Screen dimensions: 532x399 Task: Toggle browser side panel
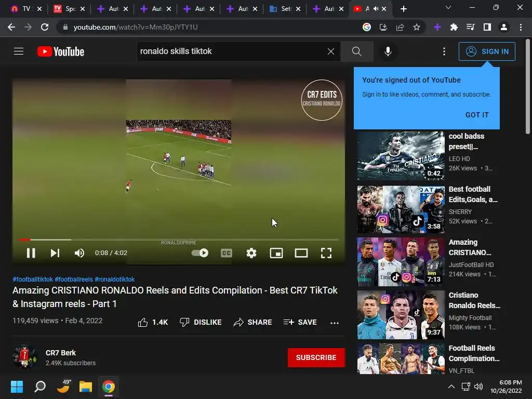487,27
